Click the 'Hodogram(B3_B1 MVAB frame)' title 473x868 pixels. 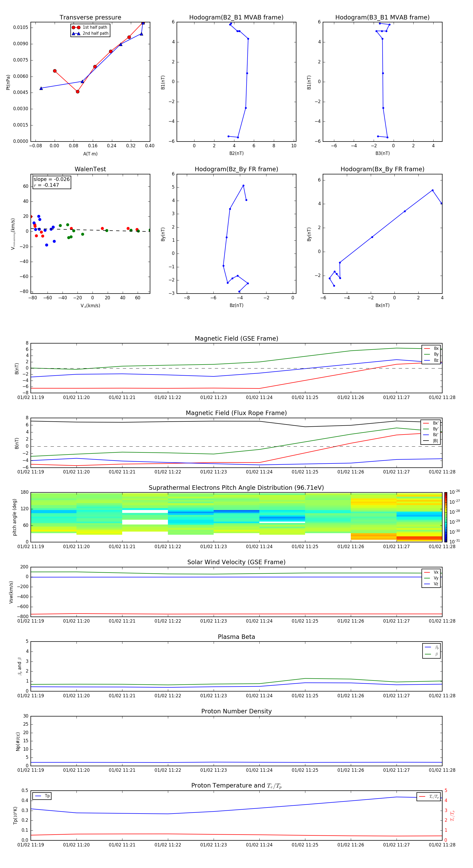[x=382, y=17]
